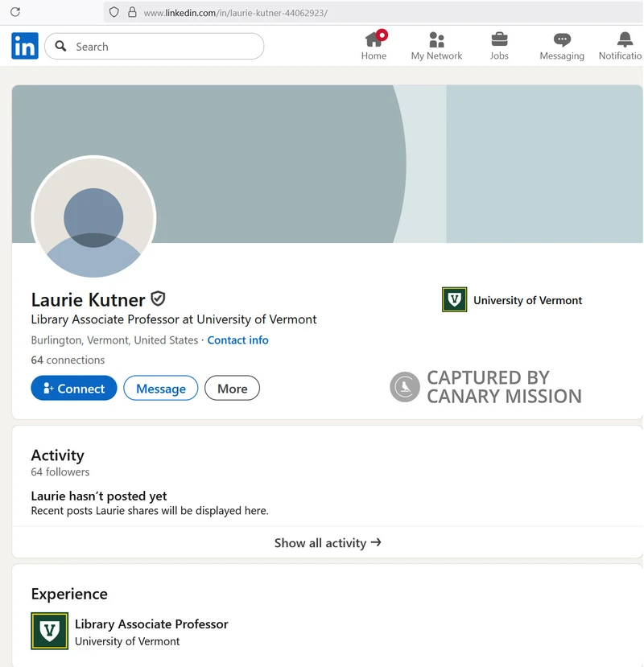Go to Jobs in the navigation bar

pyautogui.click(x=499, y=46)
